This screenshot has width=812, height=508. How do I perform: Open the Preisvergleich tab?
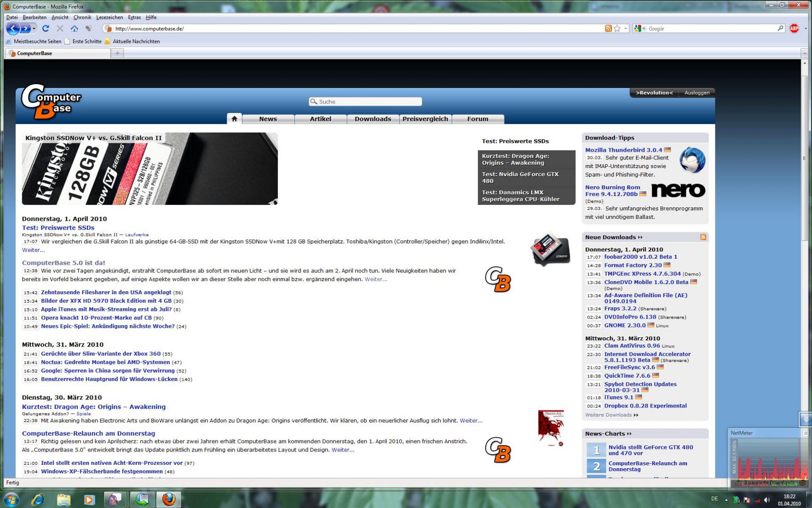pyautogui.click(x=425, y=119)
